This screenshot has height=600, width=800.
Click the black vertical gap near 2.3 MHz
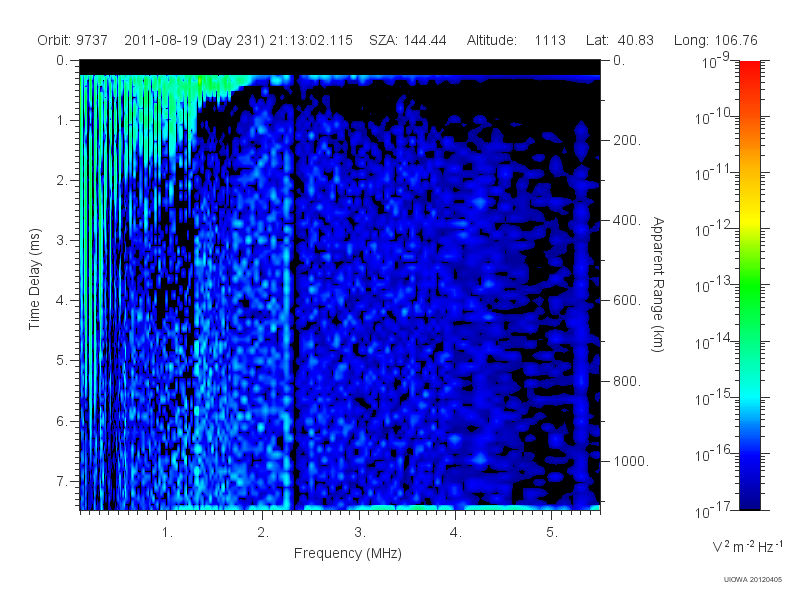(295, 291)
